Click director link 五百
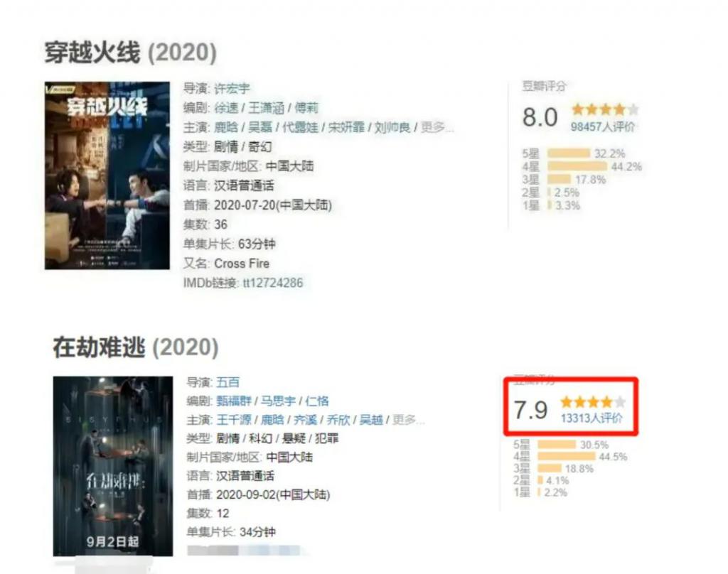The height and width of the screenshot is (574, 728). pos(227,382)
